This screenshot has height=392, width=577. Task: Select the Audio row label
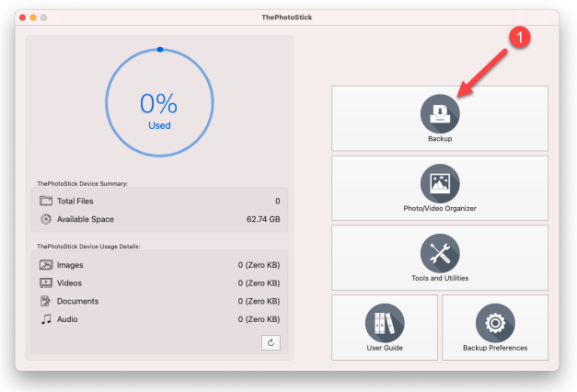click(67, 319)
